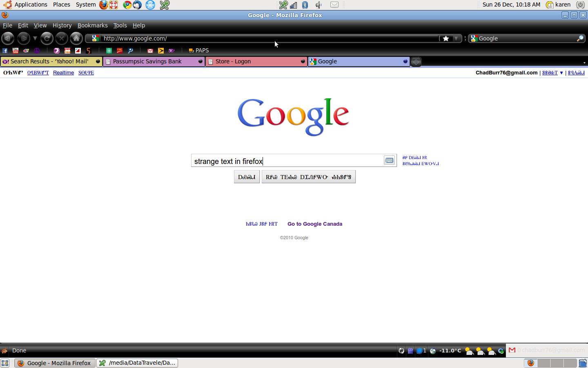Click the weather settings gear icon
The image size is (588, 368).
tap(501, 351)
